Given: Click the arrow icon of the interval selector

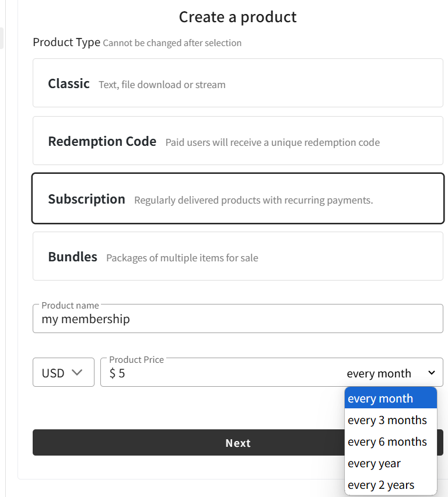Looking at the screenshot, I should (x=432, y=373).
